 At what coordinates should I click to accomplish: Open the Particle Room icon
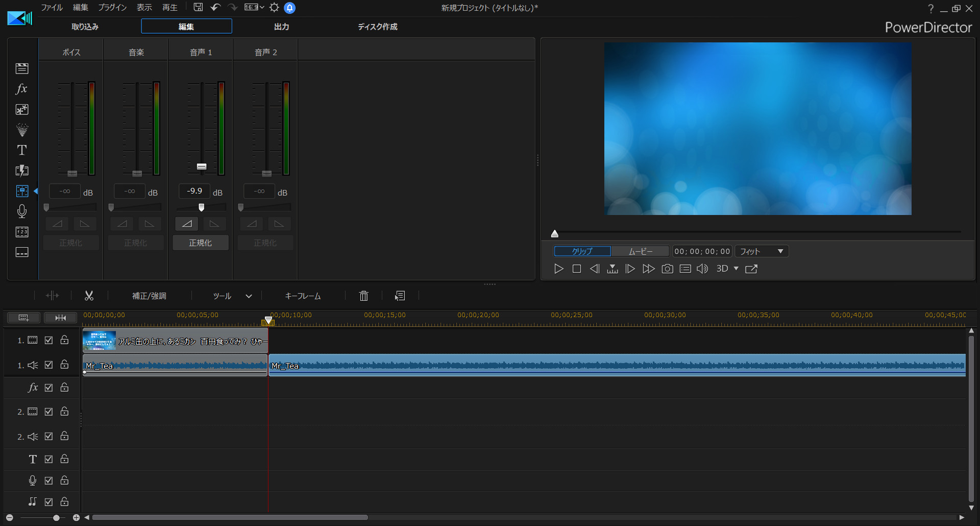pyautogui.click(x=22, y=130)
